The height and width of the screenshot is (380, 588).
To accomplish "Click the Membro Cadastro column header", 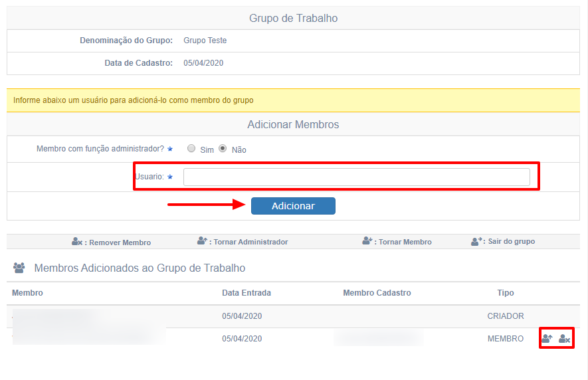I will 377,293.
